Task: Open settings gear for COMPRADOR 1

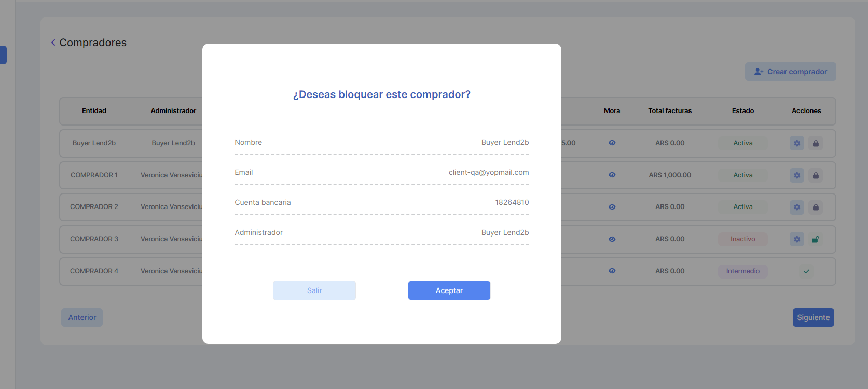Action: [796, 175]
